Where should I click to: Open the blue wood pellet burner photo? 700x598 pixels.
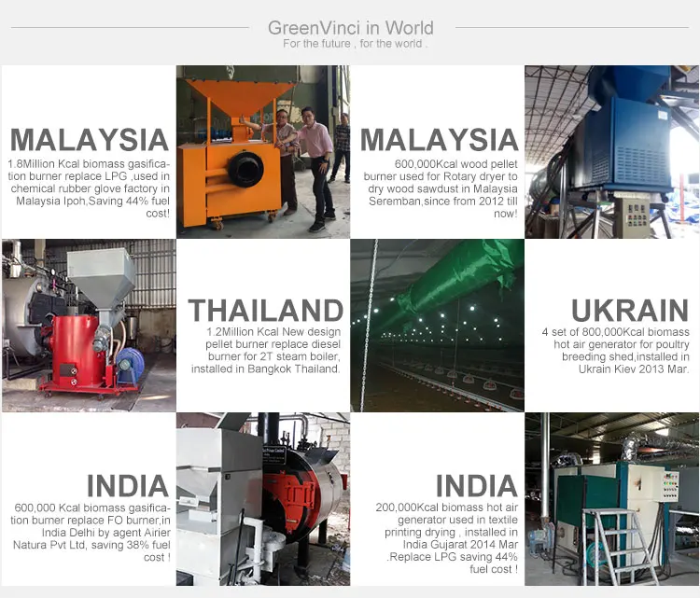coord(611,152)
